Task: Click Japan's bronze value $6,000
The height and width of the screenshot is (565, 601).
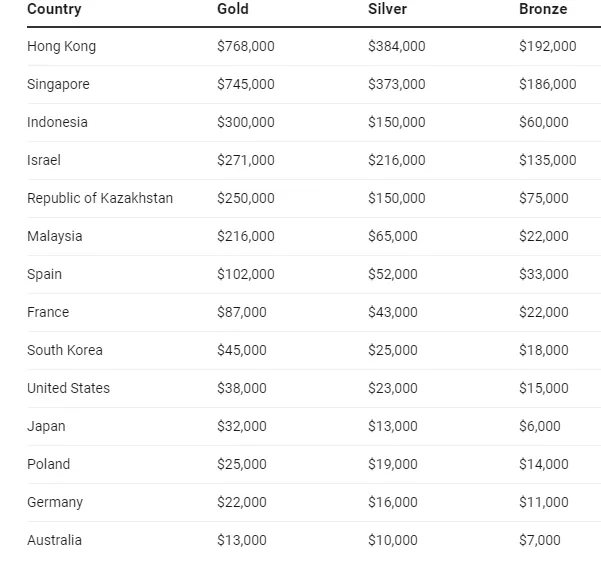Action: click(x=539, y=426)
